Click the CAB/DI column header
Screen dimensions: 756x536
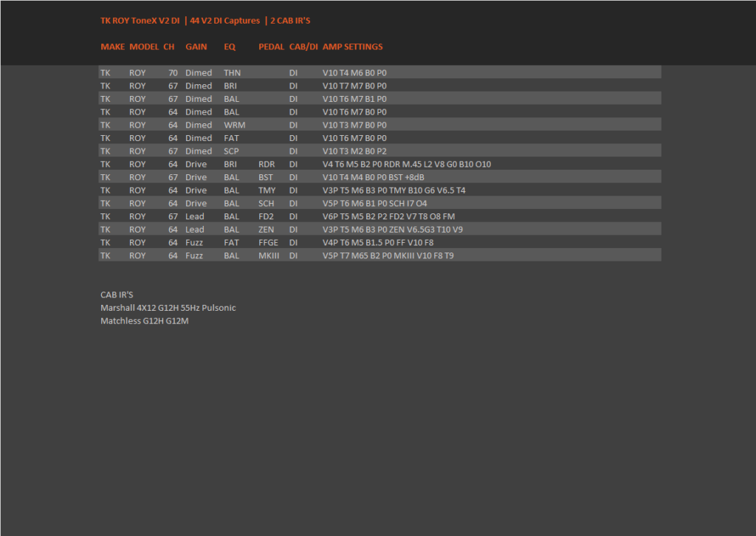[x=303, y=47]
